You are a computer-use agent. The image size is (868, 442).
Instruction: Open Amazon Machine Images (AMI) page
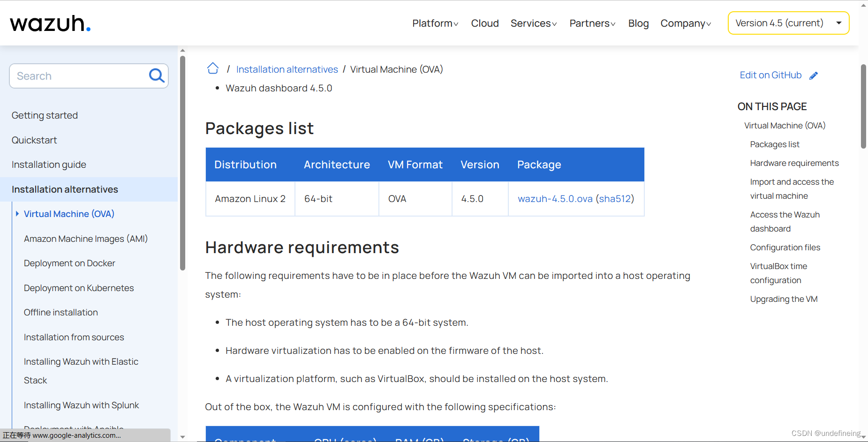tap(86, 239)
